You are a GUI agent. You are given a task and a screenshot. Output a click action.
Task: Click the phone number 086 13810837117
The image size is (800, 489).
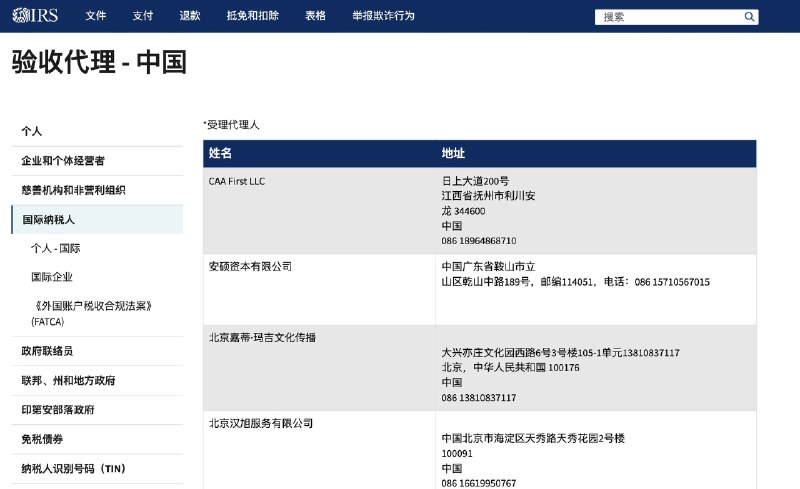click(479, 398)
